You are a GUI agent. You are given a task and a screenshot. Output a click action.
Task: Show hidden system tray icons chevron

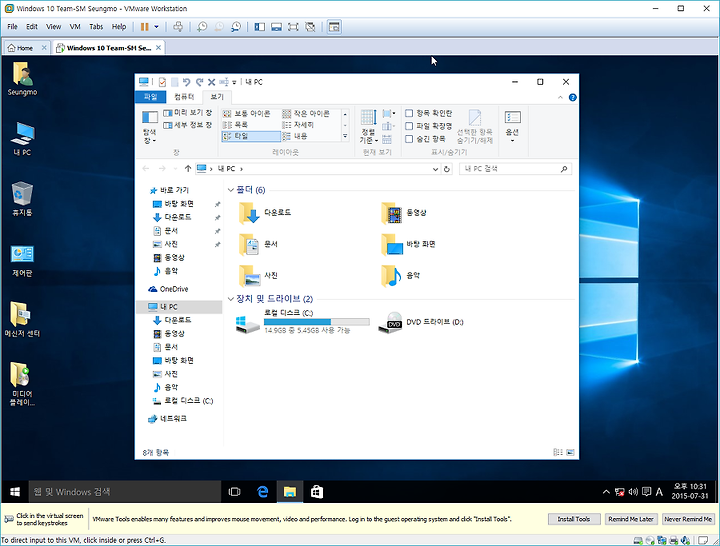[x=606, y=492]
